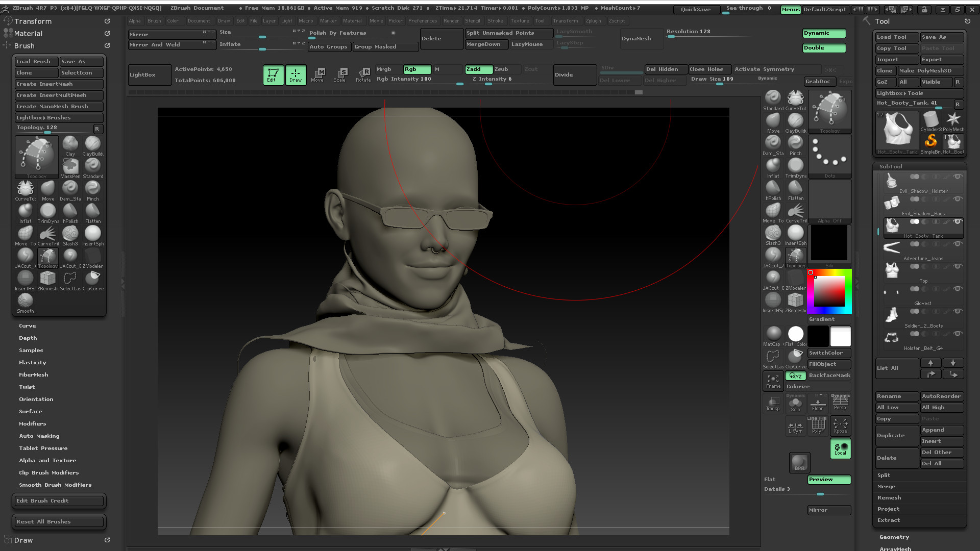
Task: Open the Render menu
Action: (451, 21)
